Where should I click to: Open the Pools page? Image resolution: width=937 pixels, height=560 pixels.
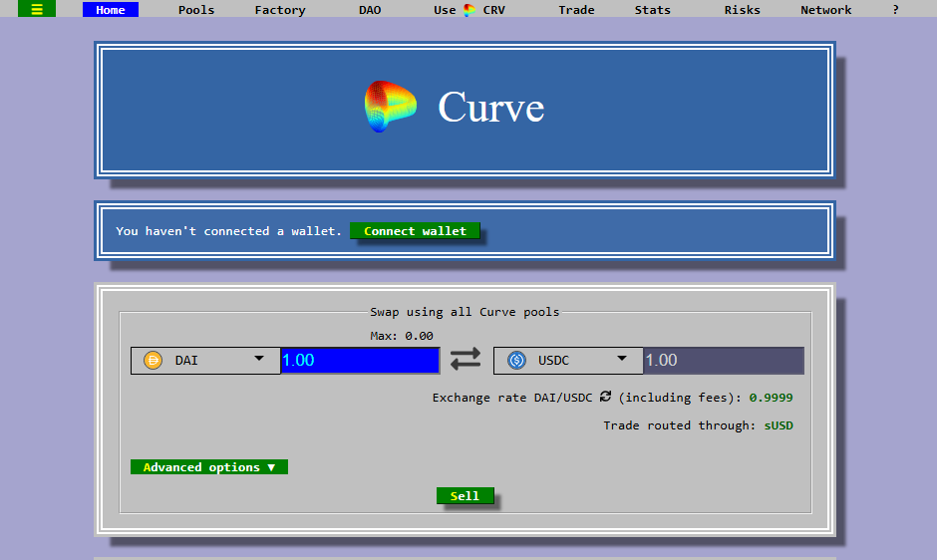point(196,10)
